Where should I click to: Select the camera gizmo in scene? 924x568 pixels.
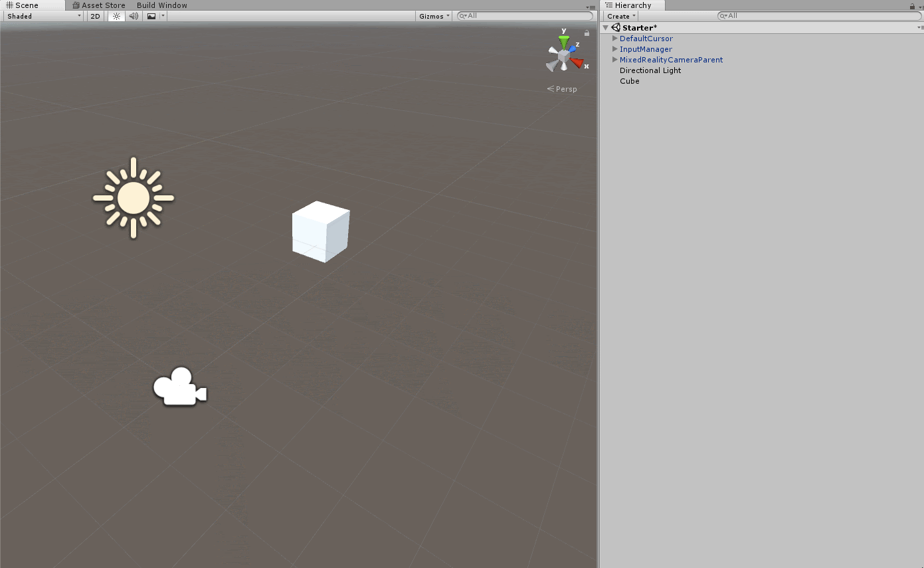179,387
